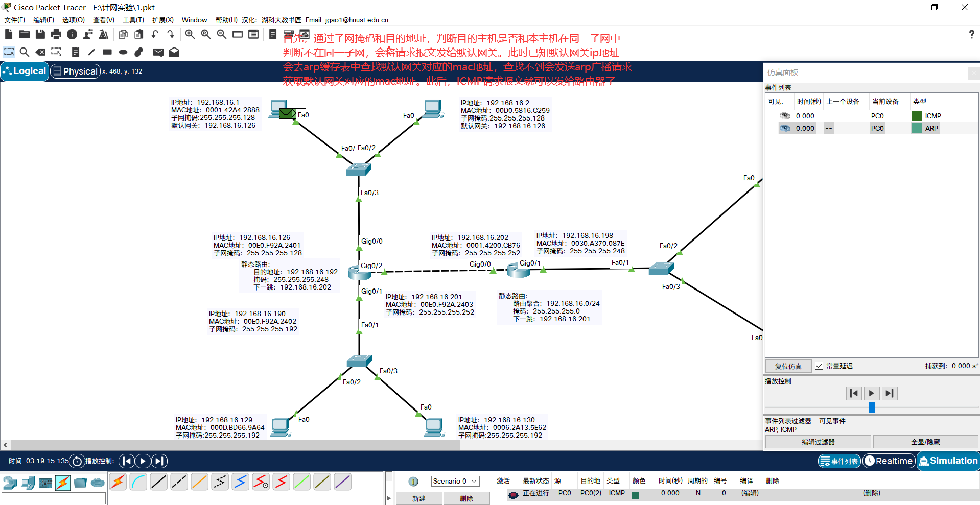Click the Zoom In toolbar icon
The width and height of the screenshot is (980, 505).
[190, 34]
